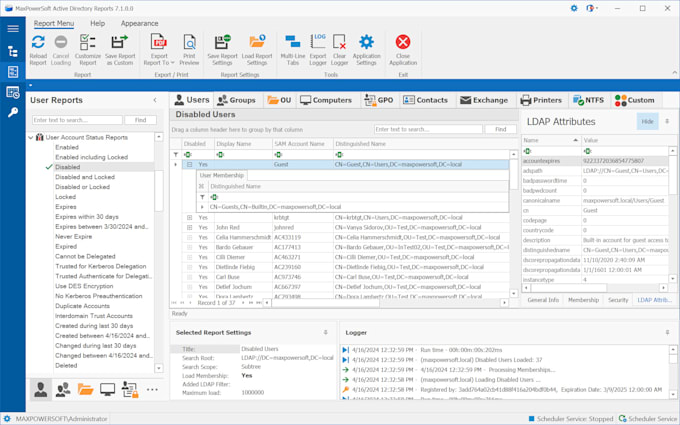Collapse the User Reports panel chevron

(x=155, y=100)
